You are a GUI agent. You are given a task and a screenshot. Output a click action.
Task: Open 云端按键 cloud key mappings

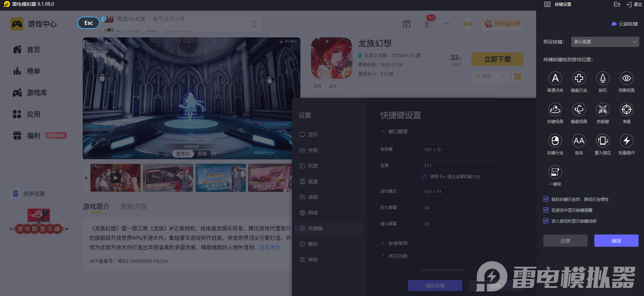coord(625,24)
